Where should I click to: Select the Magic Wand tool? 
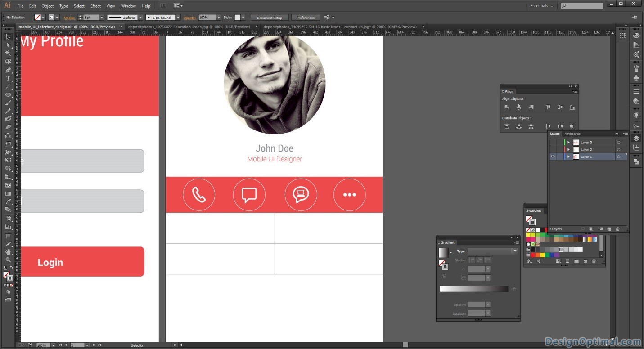8,53
